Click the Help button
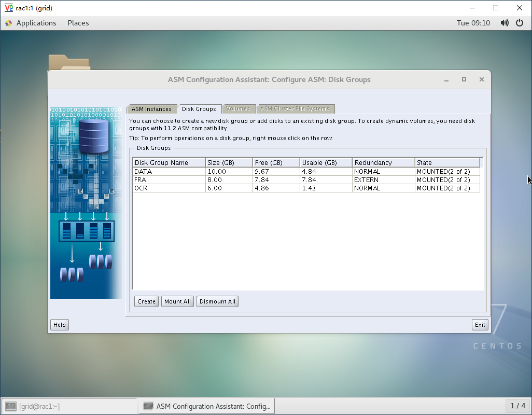Screen dimensions: 532x415 pos(60,325)
